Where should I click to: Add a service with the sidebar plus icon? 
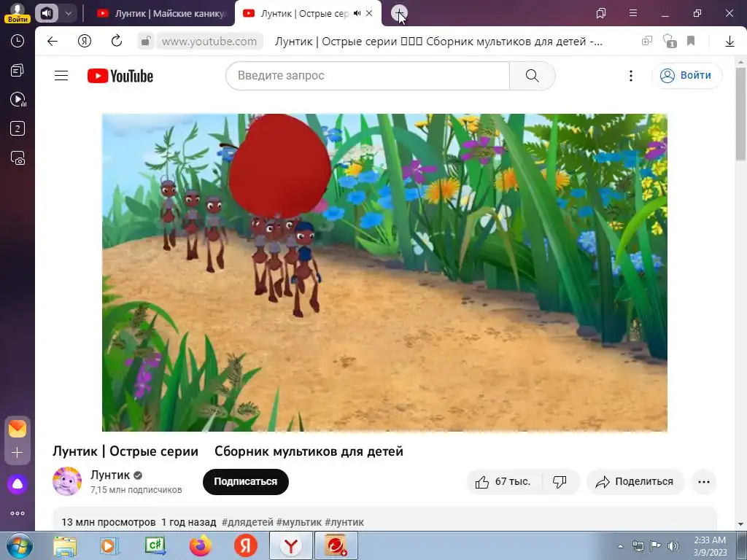18,452
